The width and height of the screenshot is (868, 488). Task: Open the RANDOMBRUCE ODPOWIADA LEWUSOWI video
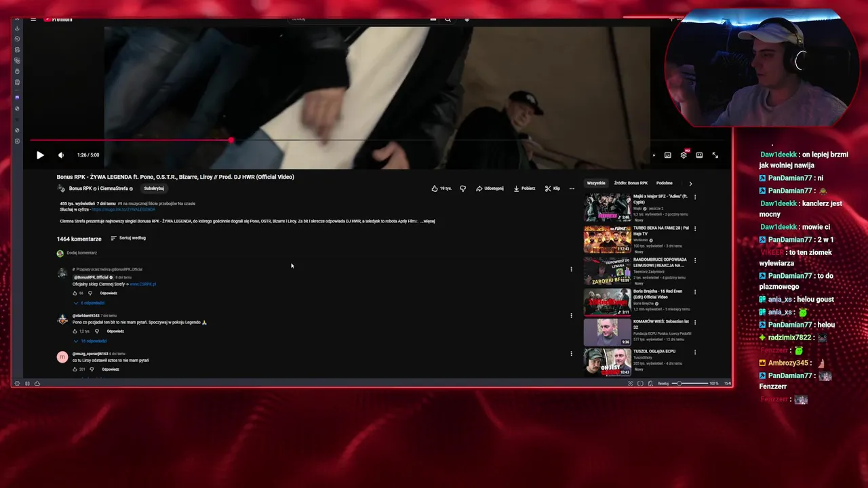[608, 270]
